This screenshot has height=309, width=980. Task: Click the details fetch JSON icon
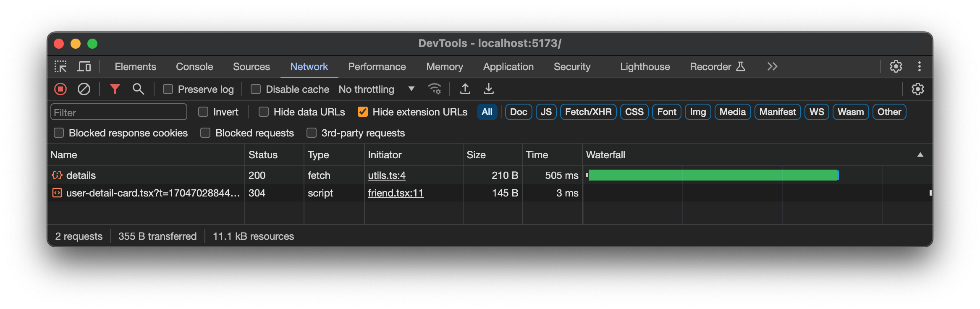point(57,175)
